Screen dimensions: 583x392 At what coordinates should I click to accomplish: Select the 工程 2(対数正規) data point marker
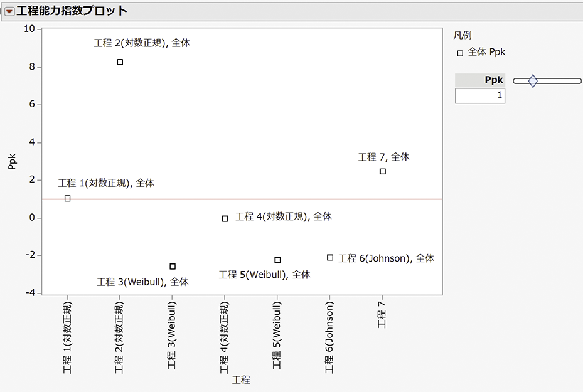click(120, 62)
